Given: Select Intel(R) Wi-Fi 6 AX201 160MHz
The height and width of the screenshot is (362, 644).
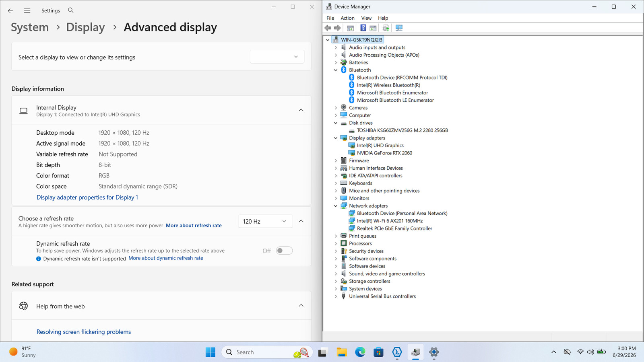Looking at the screenshot, I should pos(390,221).
